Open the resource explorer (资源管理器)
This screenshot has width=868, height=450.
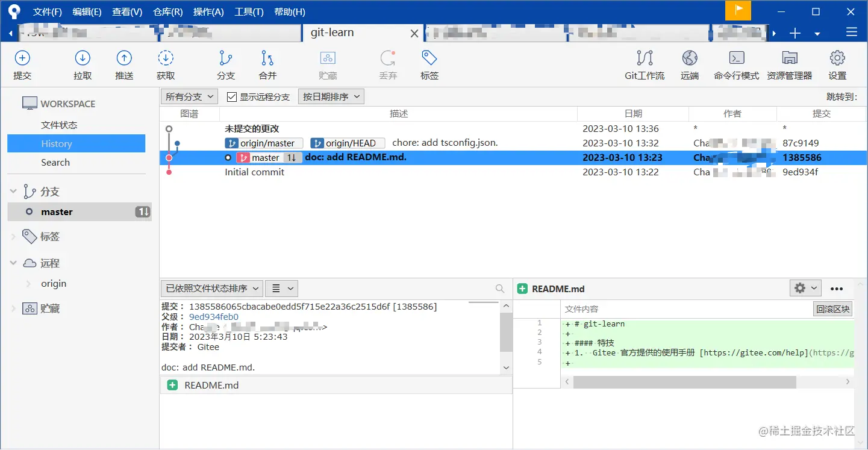coord(789,65)
